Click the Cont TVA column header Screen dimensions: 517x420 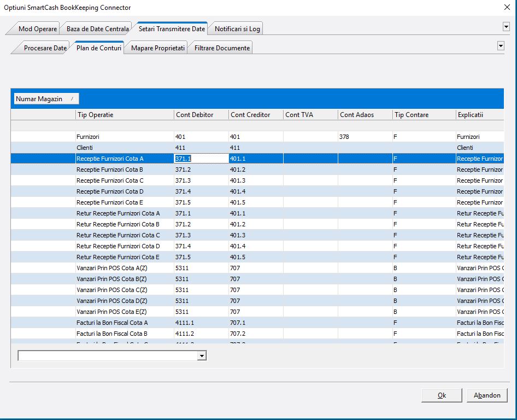tap(310, 114)
